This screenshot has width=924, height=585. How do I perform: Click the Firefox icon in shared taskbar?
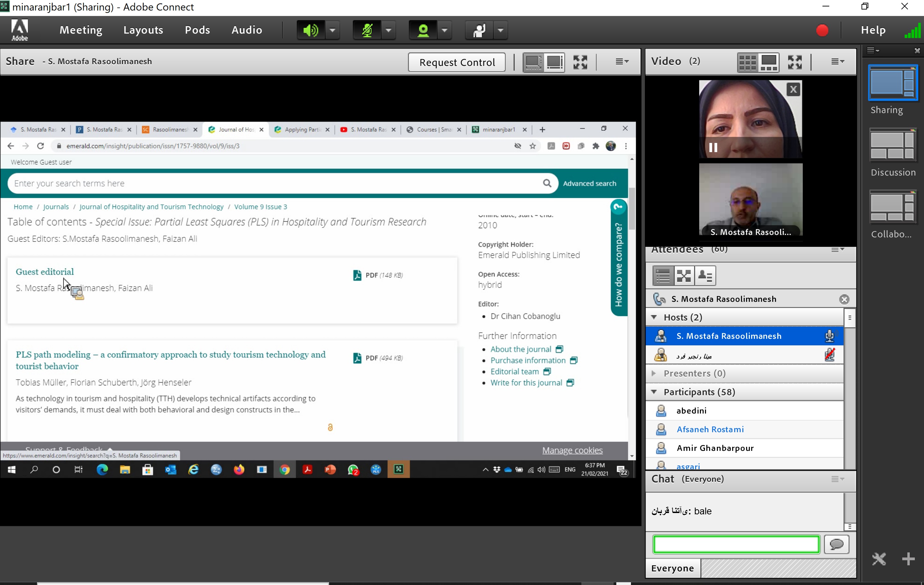(x=239, y=470)
